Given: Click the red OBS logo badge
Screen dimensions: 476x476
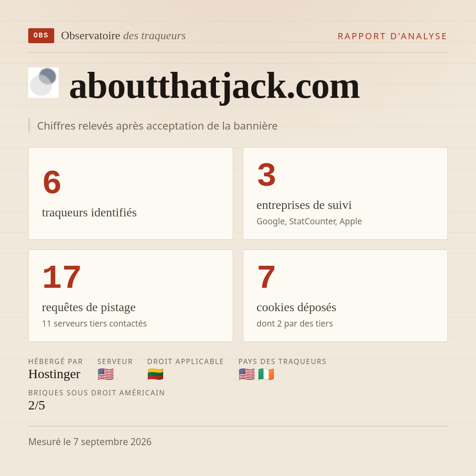Looking at the screenshot, I should 41,36.
